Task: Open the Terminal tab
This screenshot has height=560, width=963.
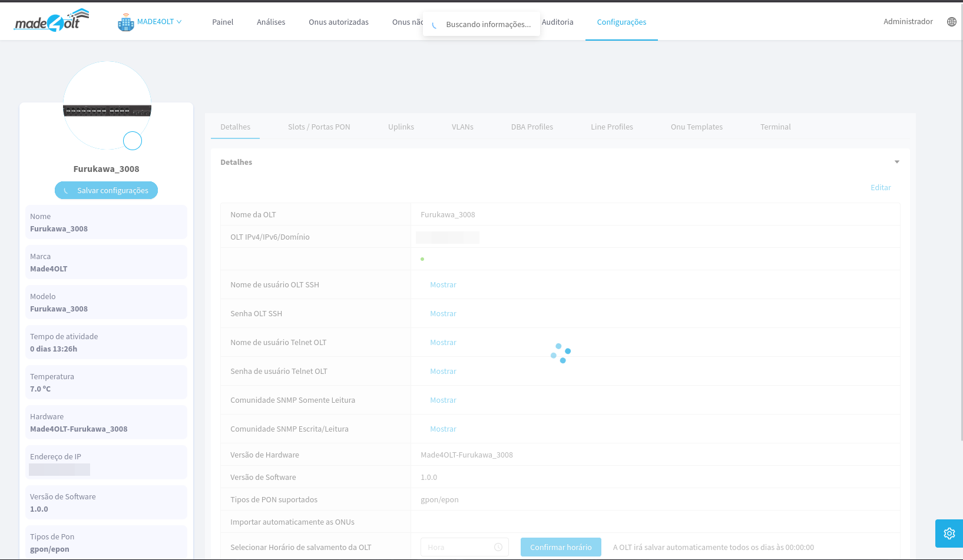Action: pos(775,127)
